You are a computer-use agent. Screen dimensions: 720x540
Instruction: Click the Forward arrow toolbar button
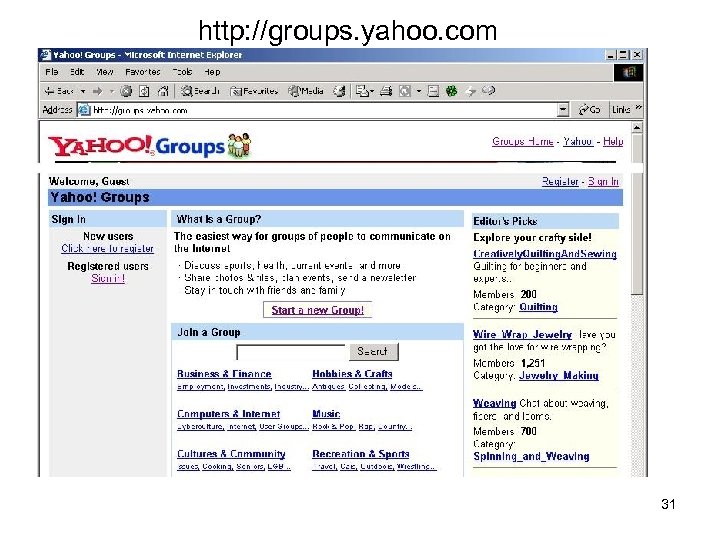[x=97, y=91]
